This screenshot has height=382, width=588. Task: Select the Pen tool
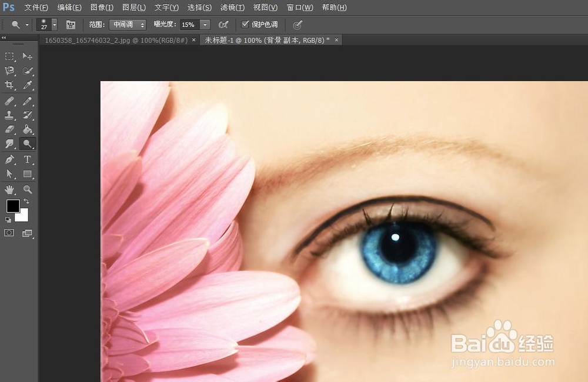(x=9, y=159)
